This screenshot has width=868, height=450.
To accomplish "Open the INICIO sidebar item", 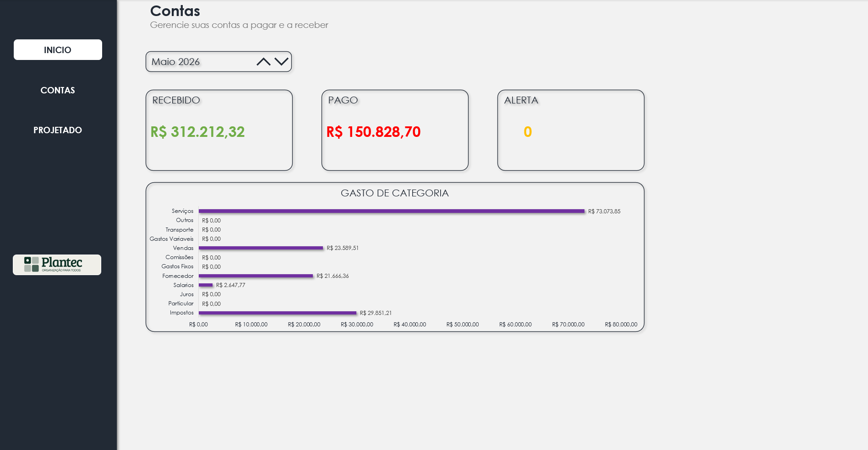I will (58, 50).
